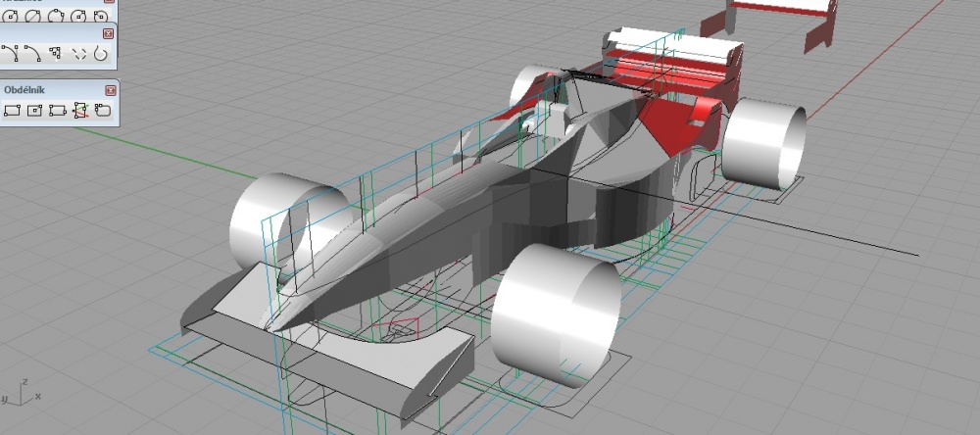
Task: Select the circle by diameter tool
Action: click(x=33, y=16)
